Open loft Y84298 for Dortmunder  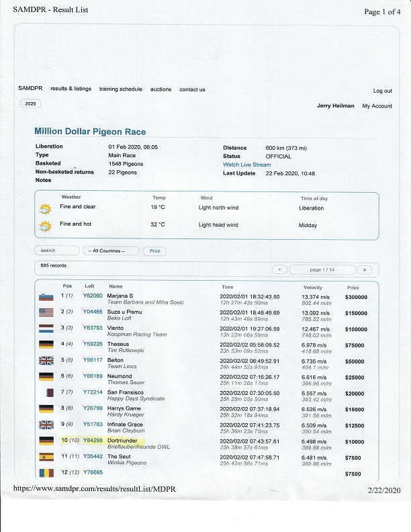[x=93, y=441]
